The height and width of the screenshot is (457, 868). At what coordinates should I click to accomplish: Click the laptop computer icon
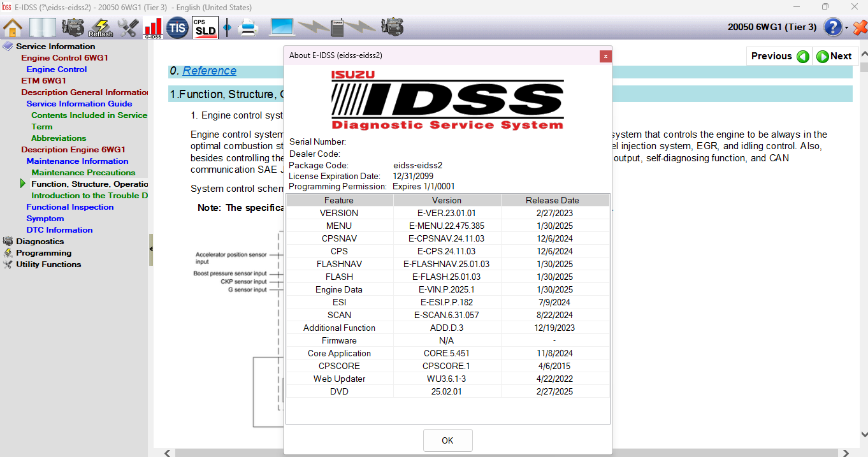tap(282, 27)
